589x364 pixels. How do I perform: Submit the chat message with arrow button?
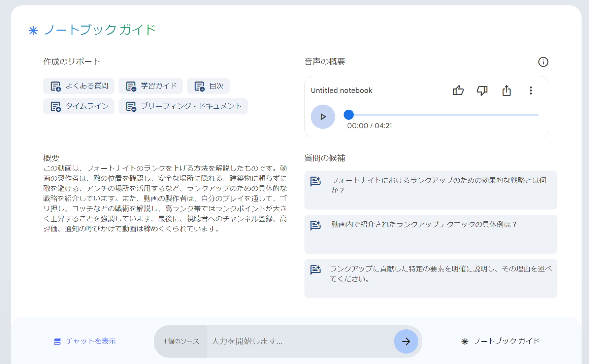(x=406, y=341)
